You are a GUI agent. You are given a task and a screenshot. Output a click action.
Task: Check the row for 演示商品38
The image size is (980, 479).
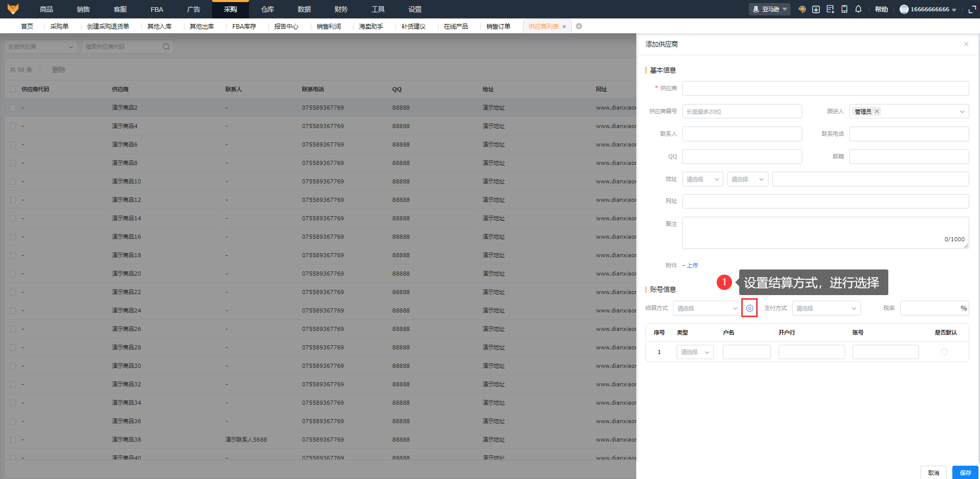(x=13, y=440)
